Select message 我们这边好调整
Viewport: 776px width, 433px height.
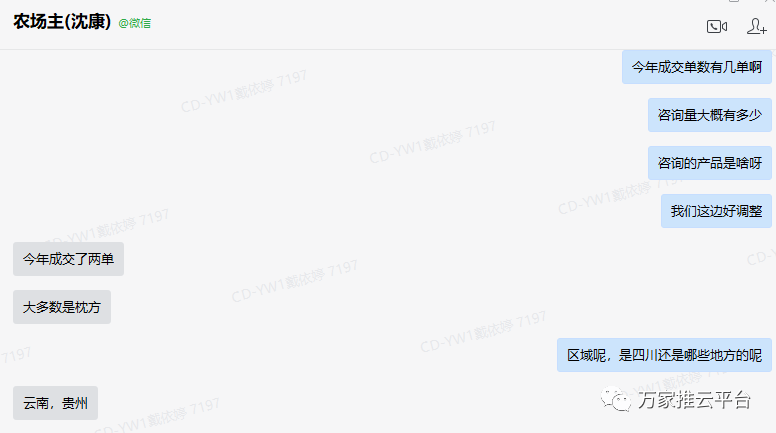point(716,211)
